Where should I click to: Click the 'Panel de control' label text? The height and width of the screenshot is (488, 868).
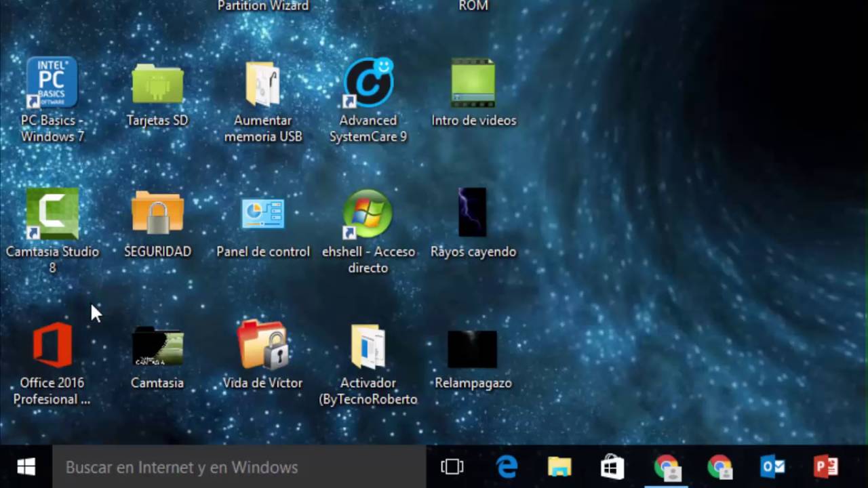(263, 251)
